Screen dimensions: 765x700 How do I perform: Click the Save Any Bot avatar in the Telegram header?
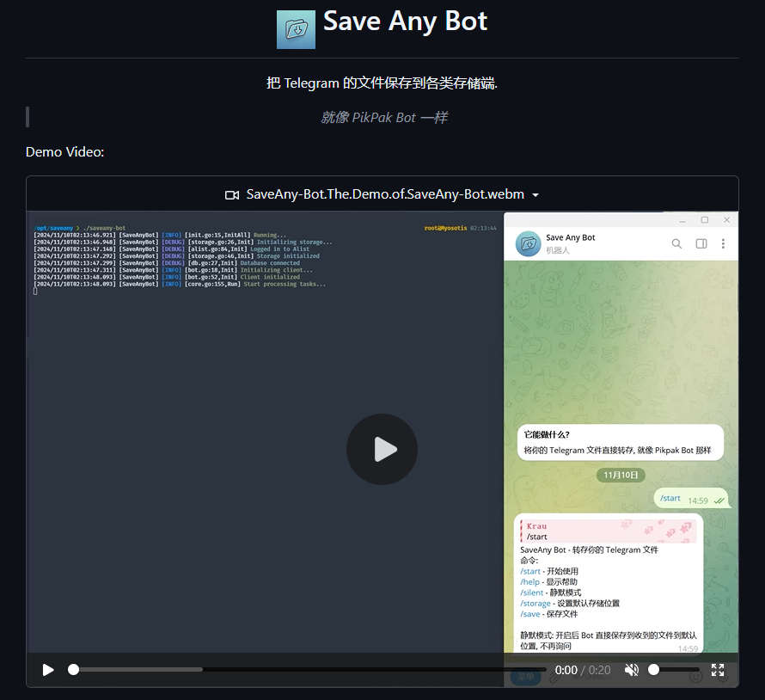pyautogui.click(x=529, y=243)
